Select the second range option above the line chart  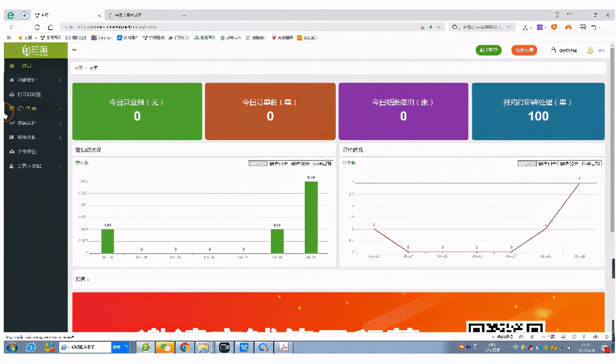[547, 164]
